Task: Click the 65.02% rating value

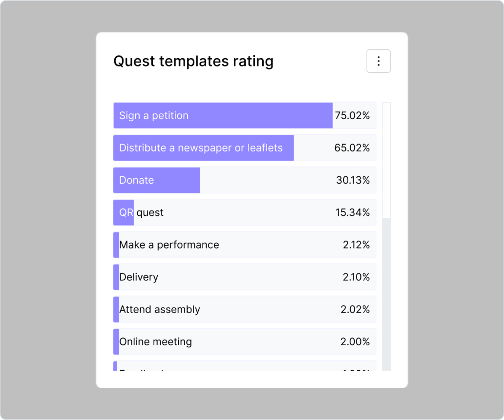Action: (x=352, y=148)
